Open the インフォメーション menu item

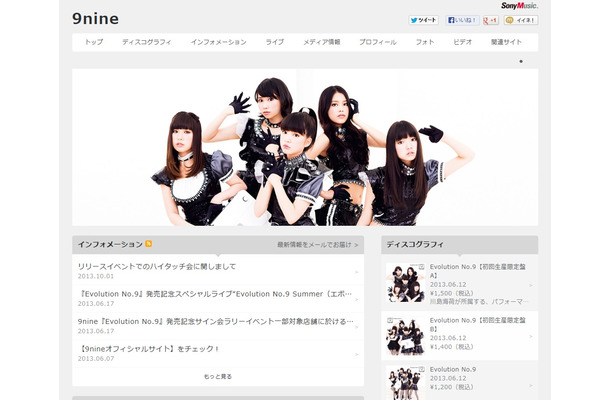point(219,42)
